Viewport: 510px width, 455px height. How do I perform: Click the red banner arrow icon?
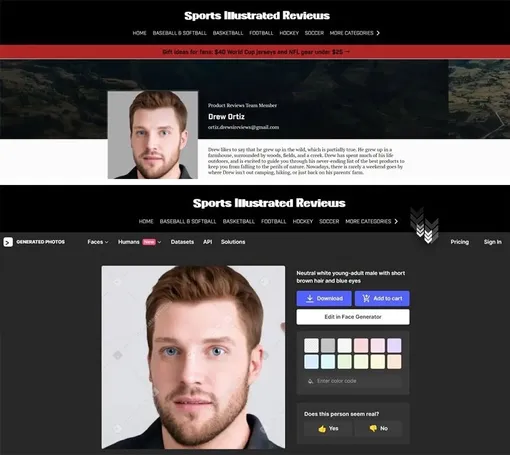tap(347, 52)
